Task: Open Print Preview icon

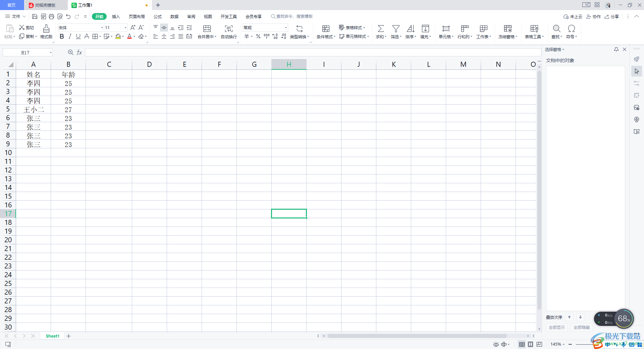Action: point(60,16)
